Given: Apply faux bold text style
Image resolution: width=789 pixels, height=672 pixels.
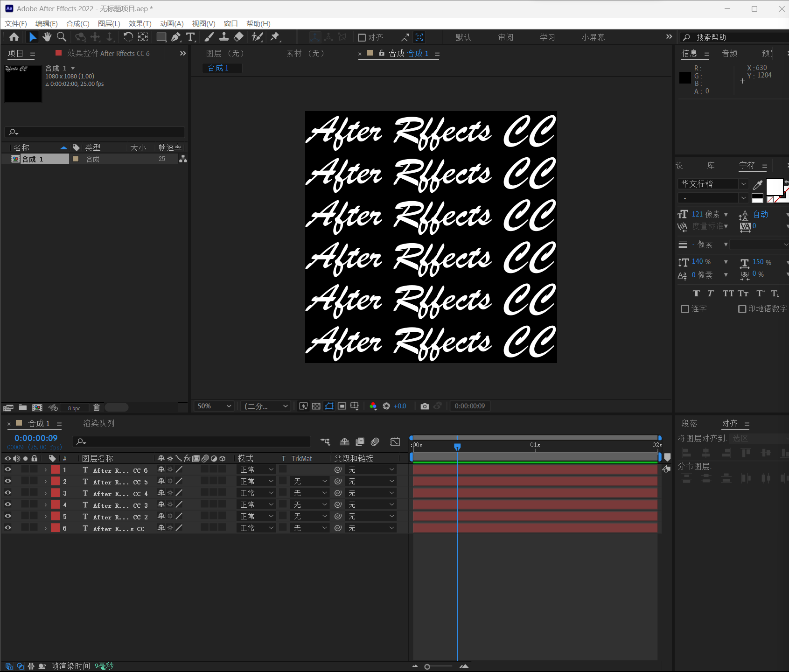Looking at the screenshot, I should click(x=696, y=294).
